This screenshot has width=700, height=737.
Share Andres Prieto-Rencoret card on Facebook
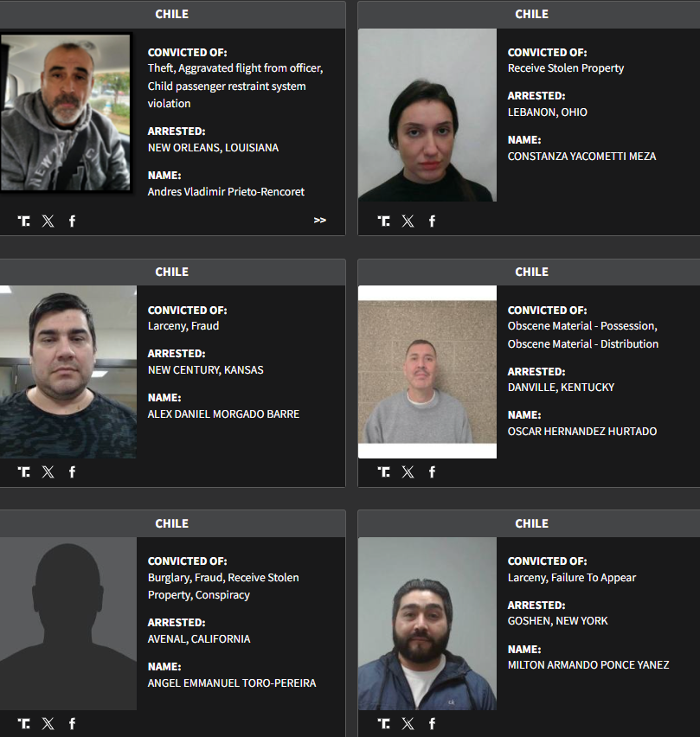tap(72, 221)
